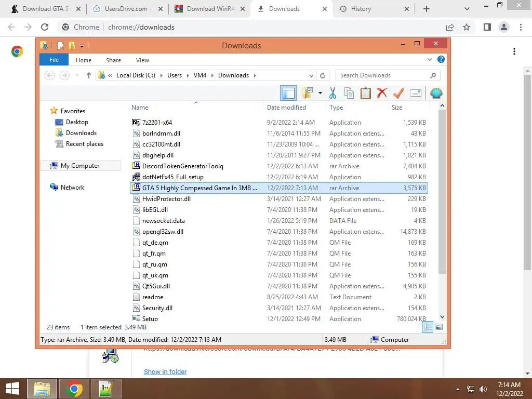Click the globe shell icon in toolbar
The height and width of the screenshot is (399, 532).
pos(436,93)
